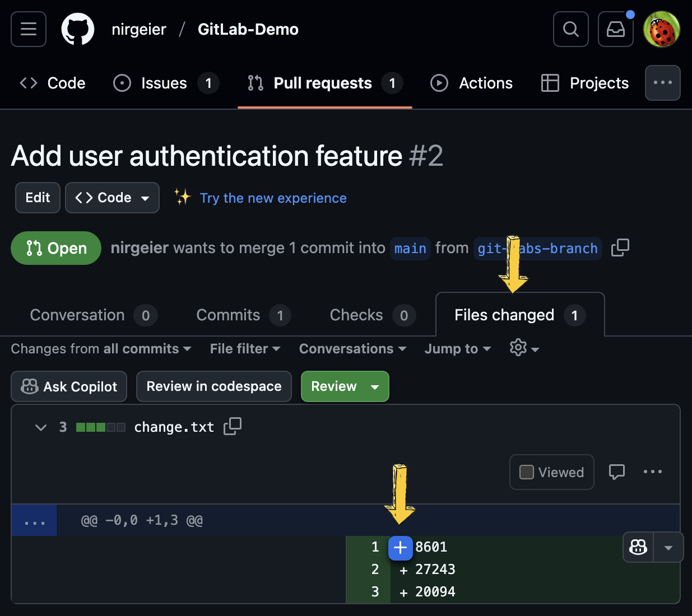Screen dimensions: 692x616
Task: Open the hamburger navigation menu
Action: click(x=29, y=29)
